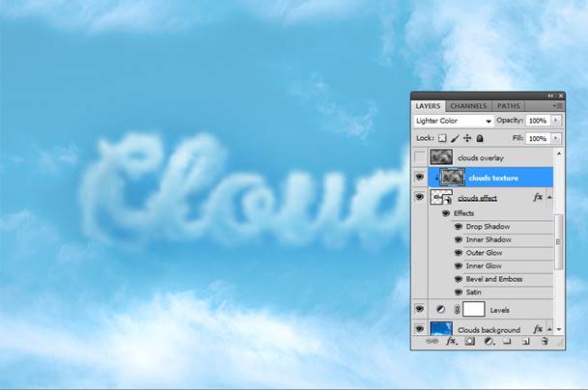Select the clouds texture layer thumbnail
This screenshot has height=390, width=588.
point(452,177)
